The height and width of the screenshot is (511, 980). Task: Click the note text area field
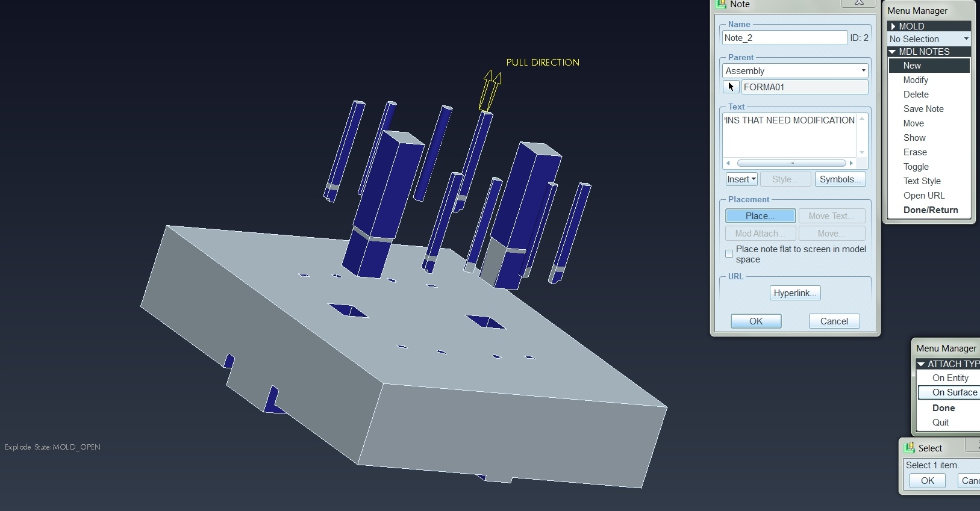tap(790, 135)
